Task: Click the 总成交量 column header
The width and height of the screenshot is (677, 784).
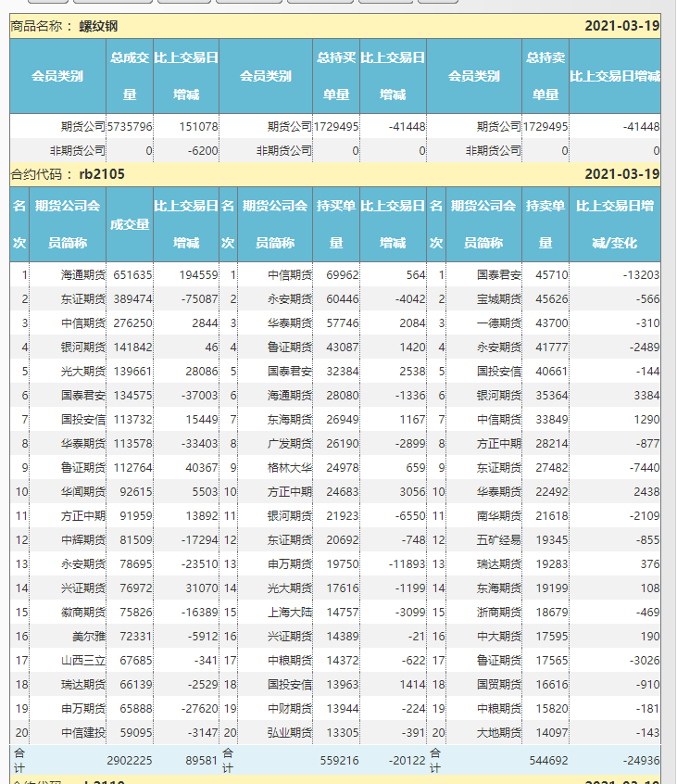Action: [130, 75]
